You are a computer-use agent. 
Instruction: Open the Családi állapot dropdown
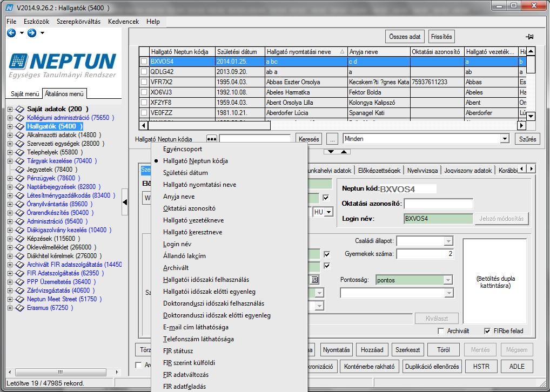click(448, 241)
